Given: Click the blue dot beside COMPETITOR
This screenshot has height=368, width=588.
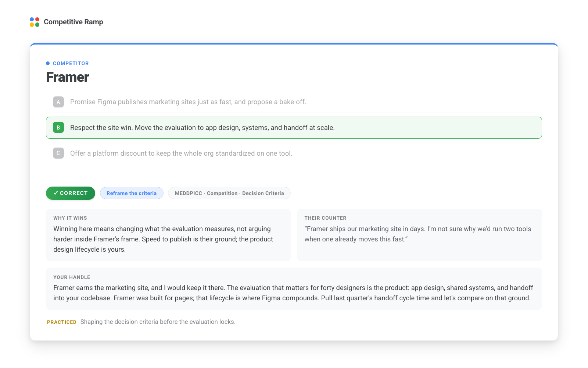Looking at the screenshot, I should (x=48, y=63).
